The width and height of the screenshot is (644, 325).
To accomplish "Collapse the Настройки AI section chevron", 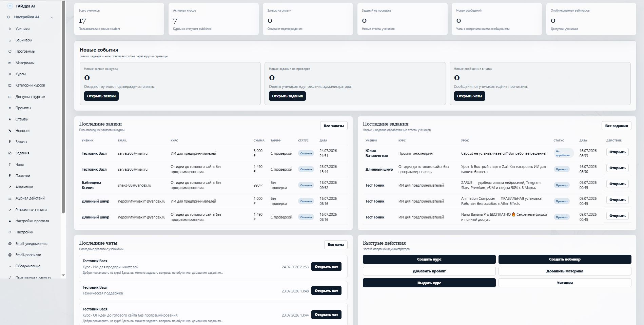I will tap(52, 17).
